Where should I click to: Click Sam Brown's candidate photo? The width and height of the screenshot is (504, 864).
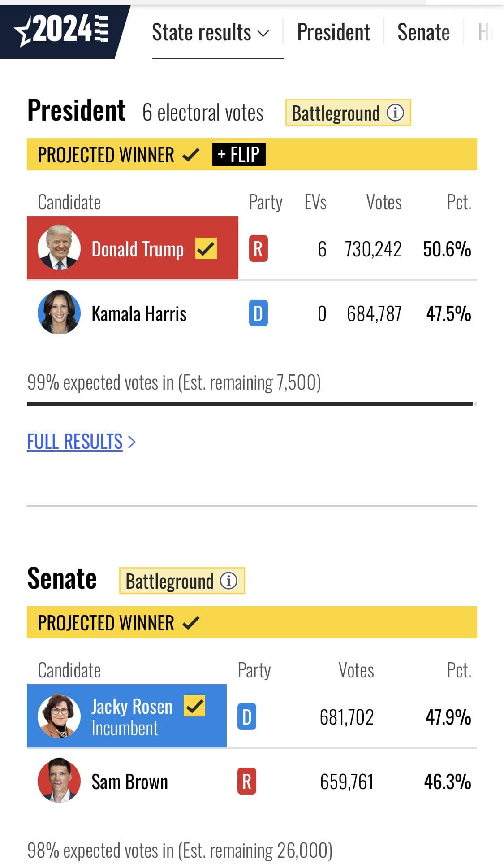pyautogui.click(x=59, y=781)
